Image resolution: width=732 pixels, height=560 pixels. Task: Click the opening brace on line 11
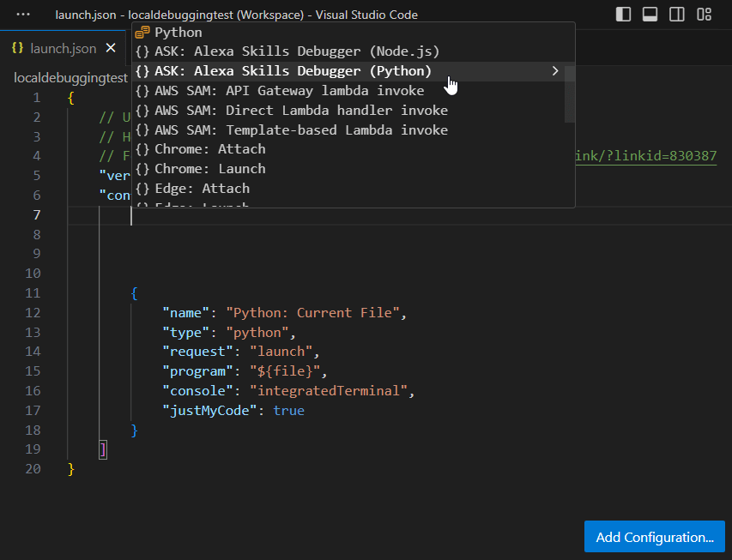pos(134,293)
